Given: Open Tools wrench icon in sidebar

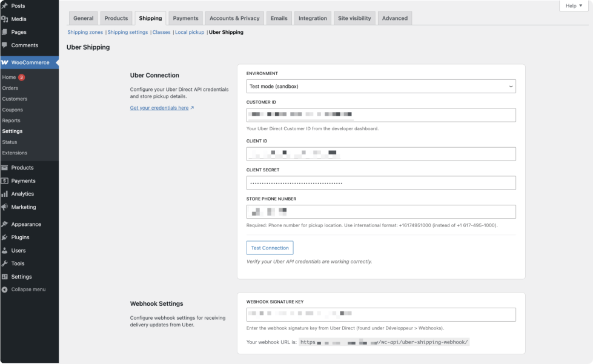Looking at the screenshot, I should pyautogui.click(x=5, y=263).
